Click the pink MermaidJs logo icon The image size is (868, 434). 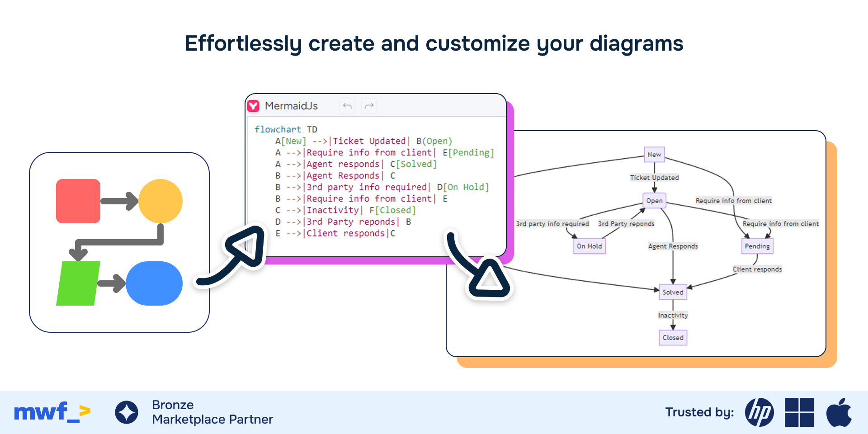253,106
